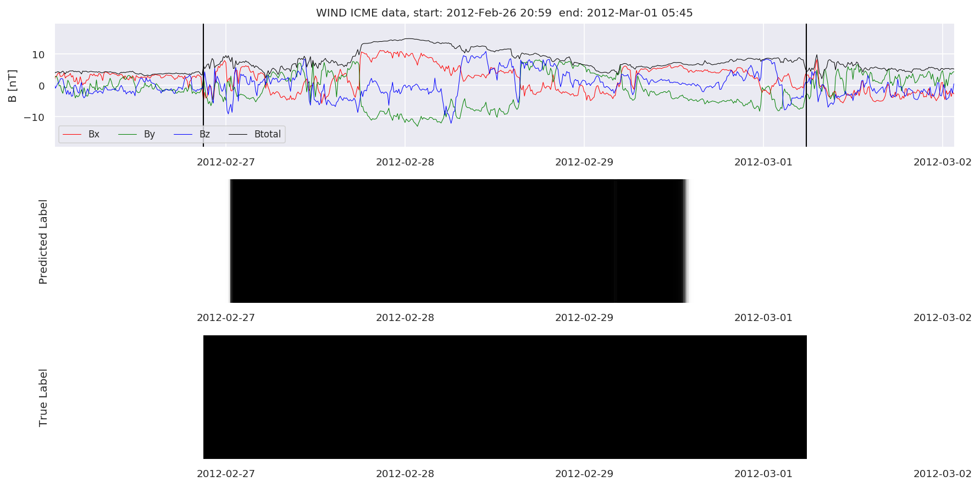Click the 'Predicted Label' axis label

coord(43,242)
